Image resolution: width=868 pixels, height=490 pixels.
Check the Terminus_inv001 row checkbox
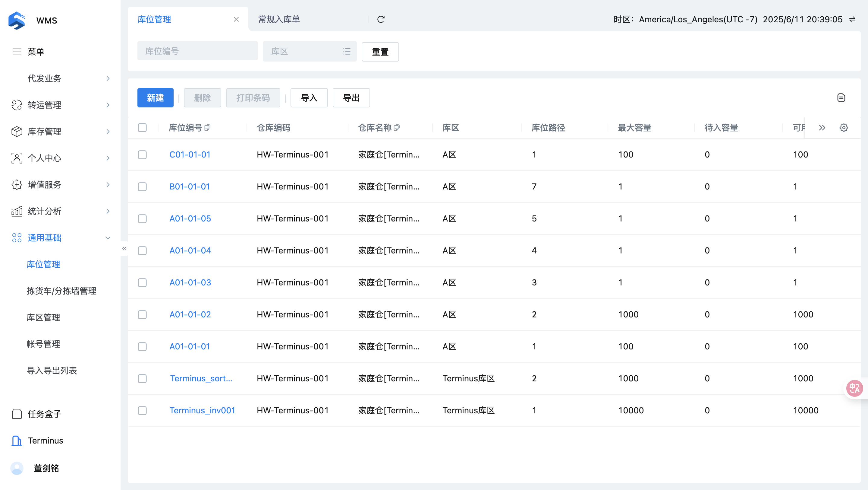(142, 410)
